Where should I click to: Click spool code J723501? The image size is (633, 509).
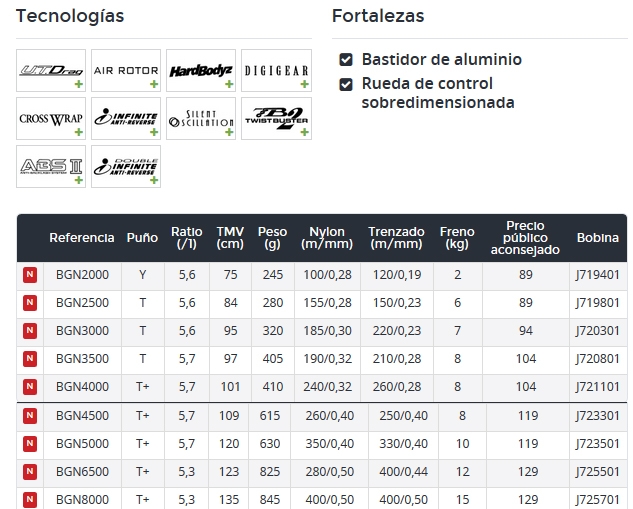(x=598, y=444)
